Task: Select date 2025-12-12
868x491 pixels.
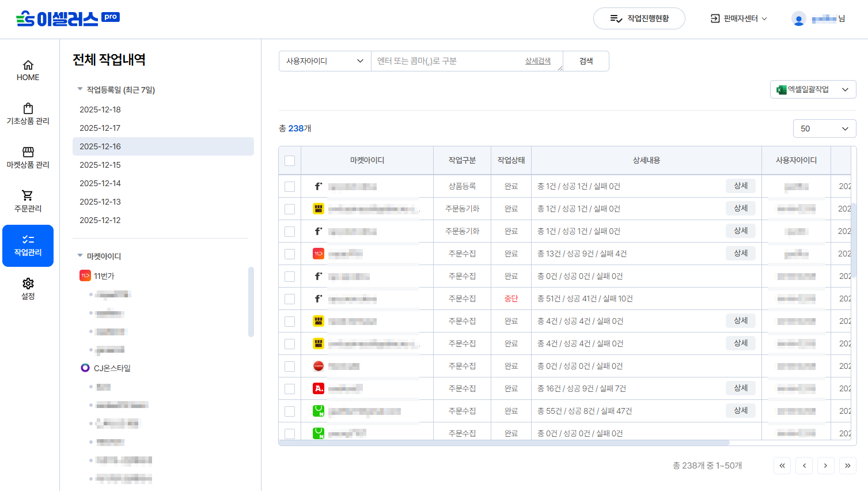Action: tap(163, 220)
